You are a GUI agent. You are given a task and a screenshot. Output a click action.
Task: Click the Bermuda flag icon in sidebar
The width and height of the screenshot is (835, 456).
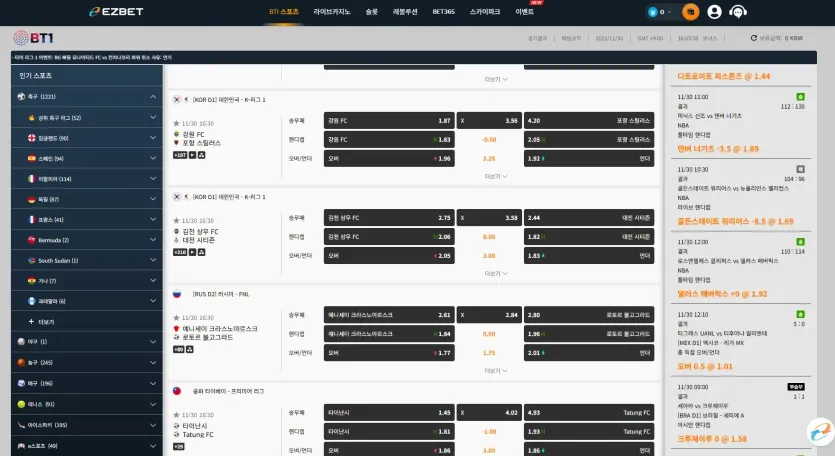[31, 240]
